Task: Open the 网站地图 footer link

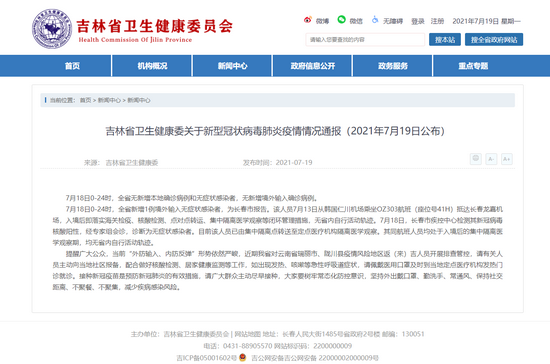Action: 248,334
